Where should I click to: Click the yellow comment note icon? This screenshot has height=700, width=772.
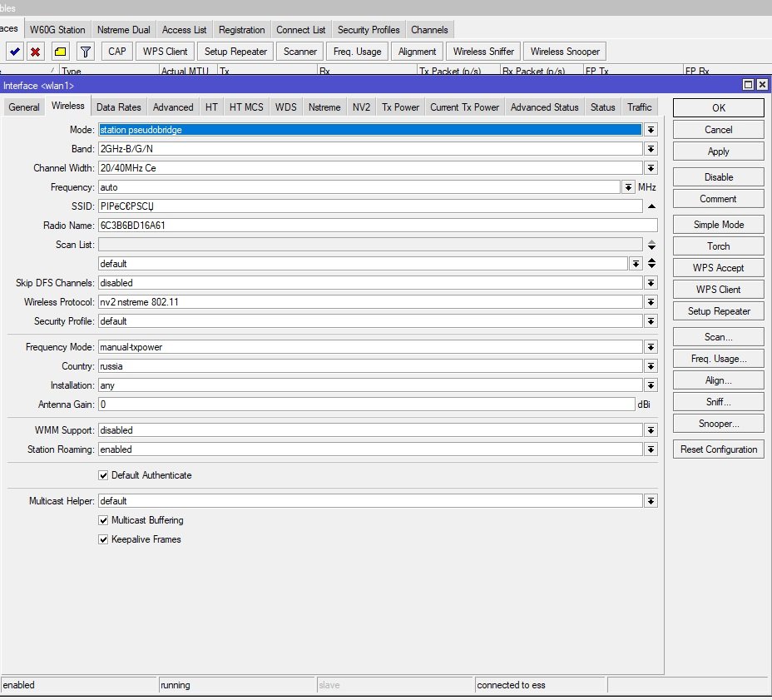click(60, 52)
